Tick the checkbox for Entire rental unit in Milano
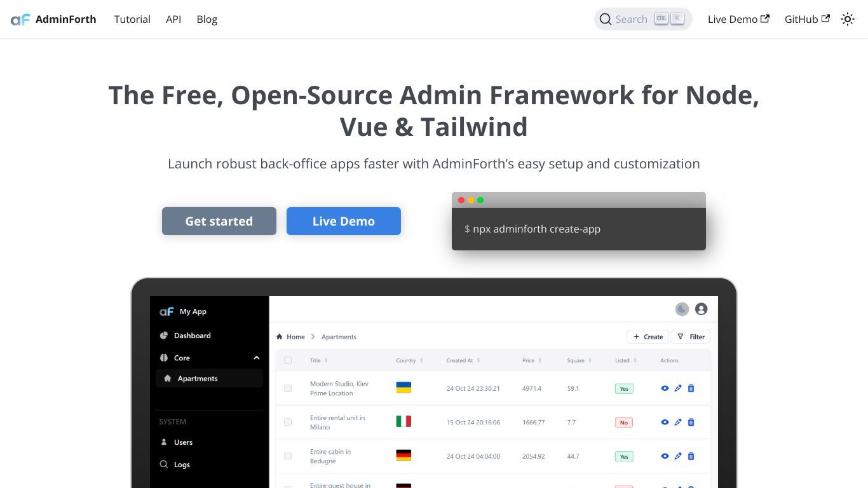 [288, 422]
